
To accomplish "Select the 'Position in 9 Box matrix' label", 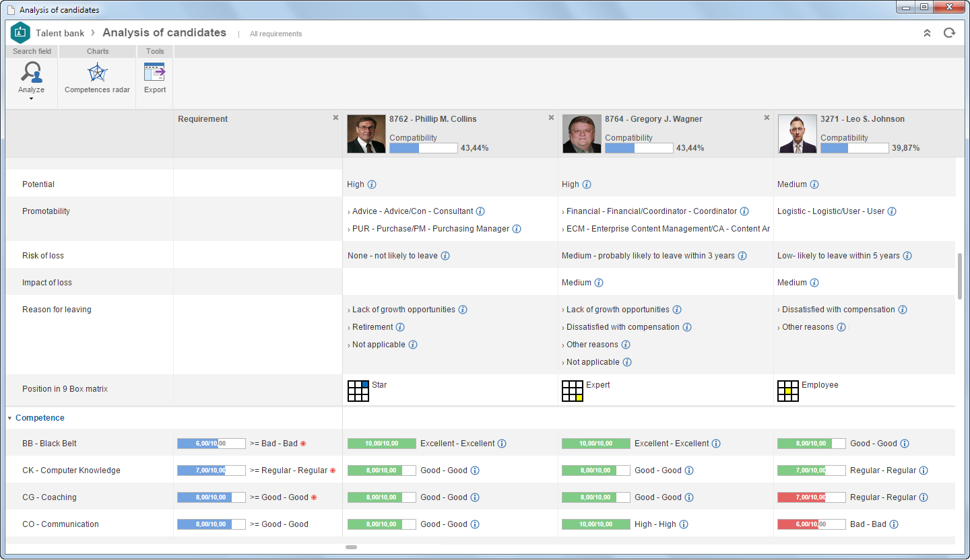I will click(65, 389).
